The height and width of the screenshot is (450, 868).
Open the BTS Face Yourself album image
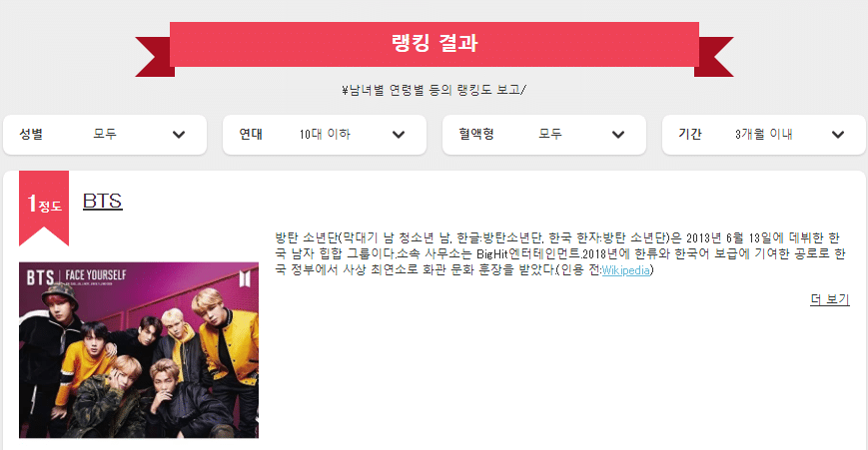pyautogui.click(x=139, y=350)
